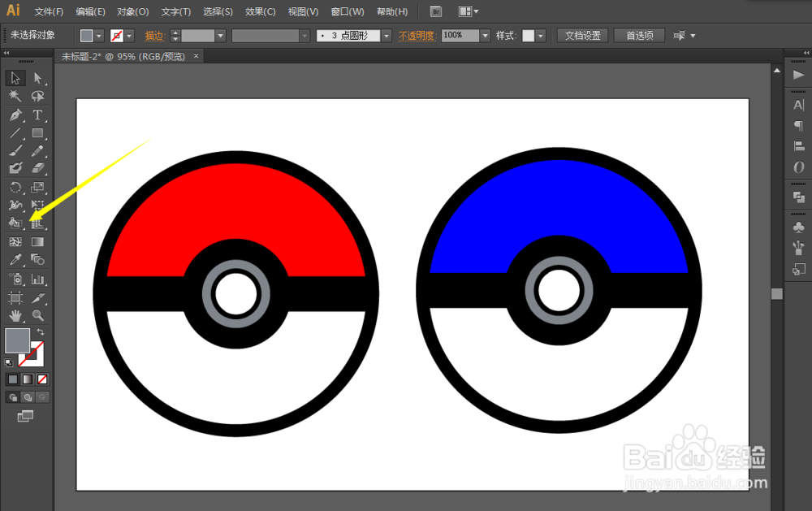Select the Free Transform tool

(x=37, y=206)
